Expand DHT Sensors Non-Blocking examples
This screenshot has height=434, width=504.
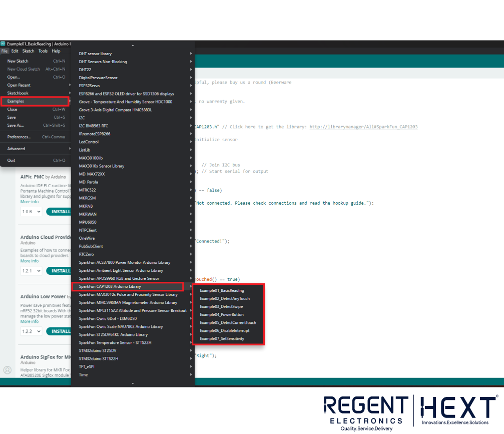pos(133,62)
